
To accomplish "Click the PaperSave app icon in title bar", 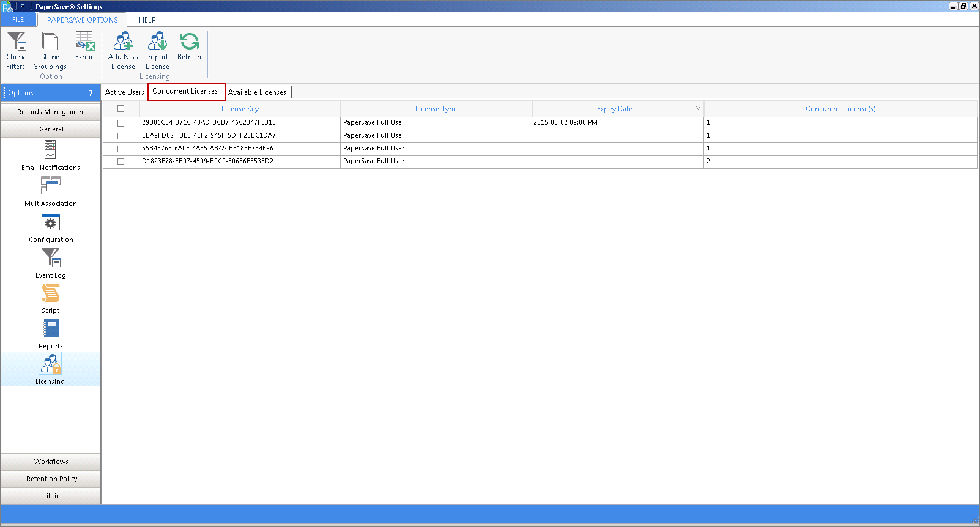I will [7, 7].
